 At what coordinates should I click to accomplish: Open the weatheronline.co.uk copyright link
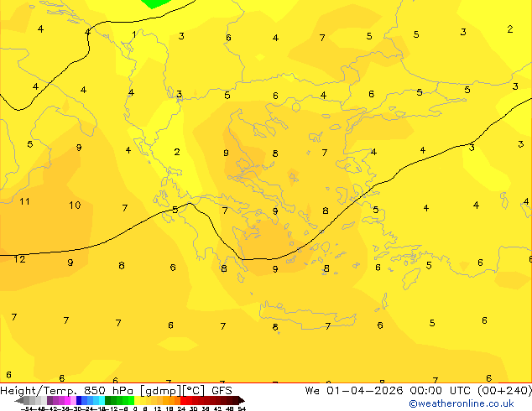461,403
